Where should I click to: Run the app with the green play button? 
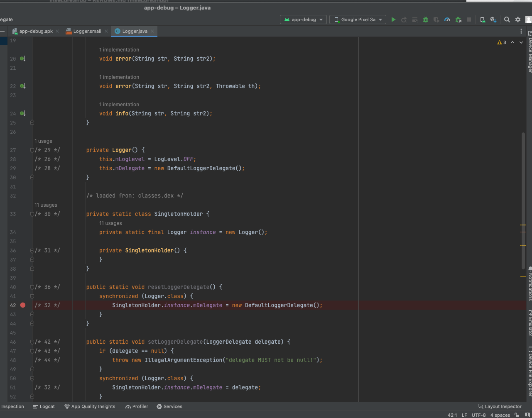(x=393, y=20)
